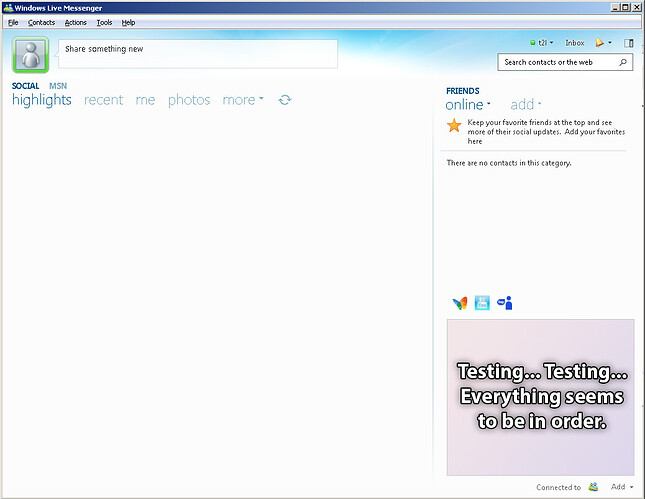Toggle compact view icon at top right
645x499 pixels.
(629, 43)
